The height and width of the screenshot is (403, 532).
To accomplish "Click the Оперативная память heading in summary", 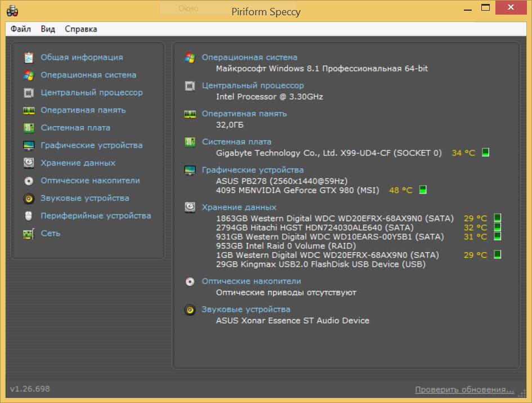I will (244, 114).
